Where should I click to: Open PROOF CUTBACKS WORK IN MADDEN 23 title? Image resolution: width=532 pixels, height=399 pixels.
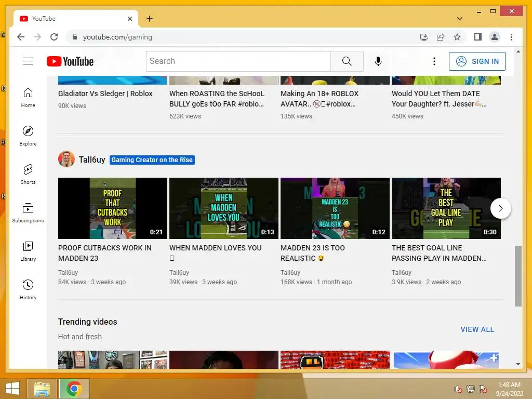coord(104,253)
